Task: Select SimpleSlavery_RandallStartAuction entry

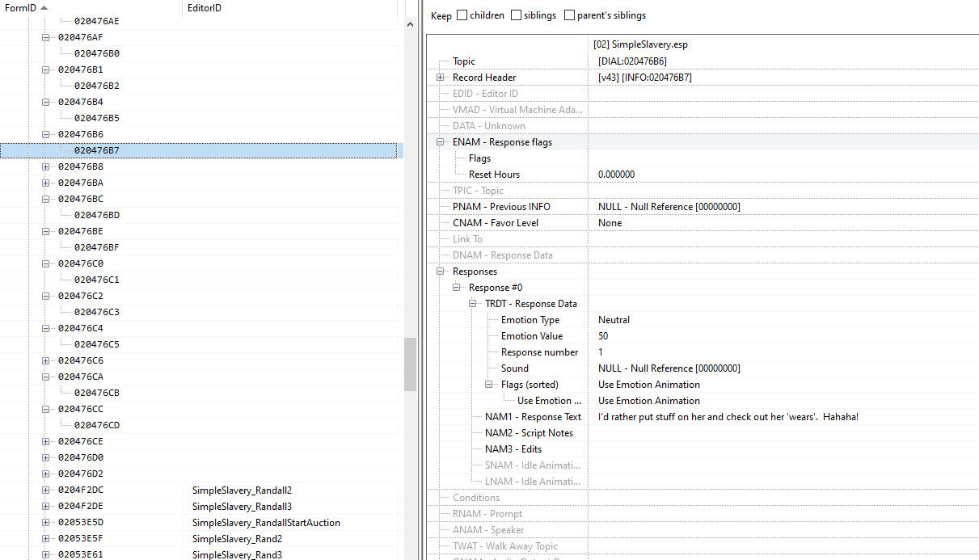Action: click(266, 522)
